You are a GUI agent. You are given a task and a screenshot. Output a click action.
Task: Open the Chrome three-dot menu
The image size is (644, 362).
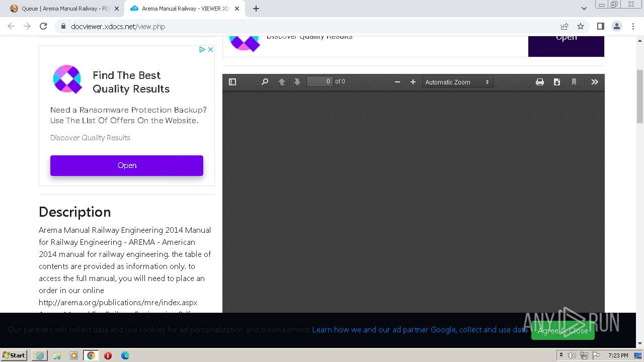click(633, 26)
